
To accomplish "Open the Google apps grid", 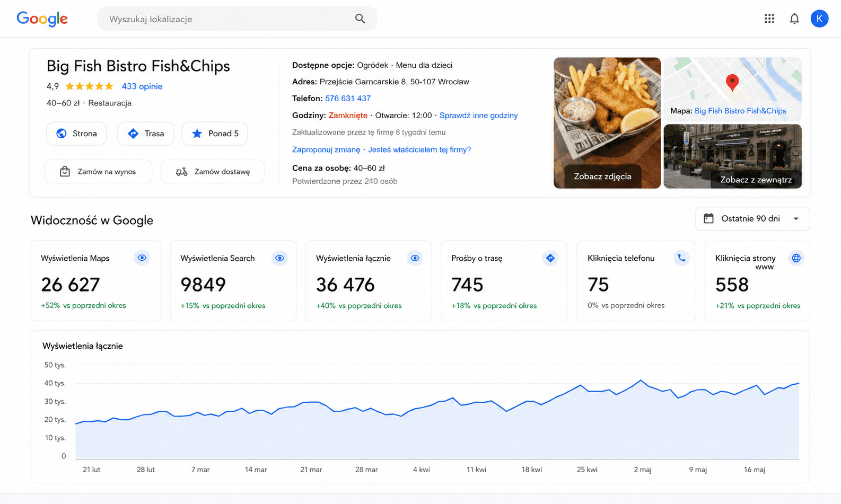I will (769, 19).
